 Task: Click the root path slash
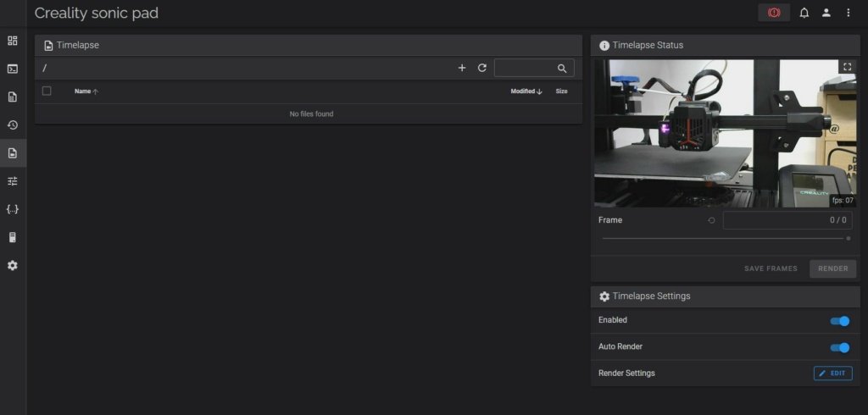point(45,68)
